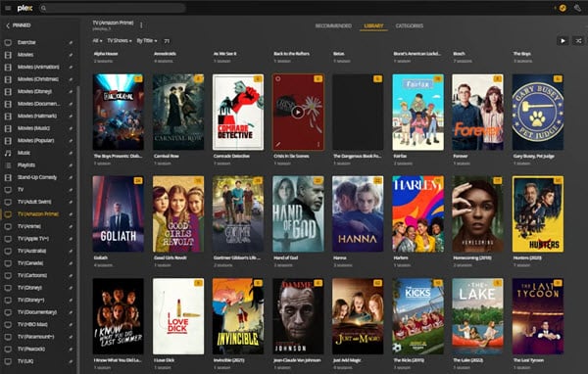Open the Movies (Christmas) library

click(38, 79)
